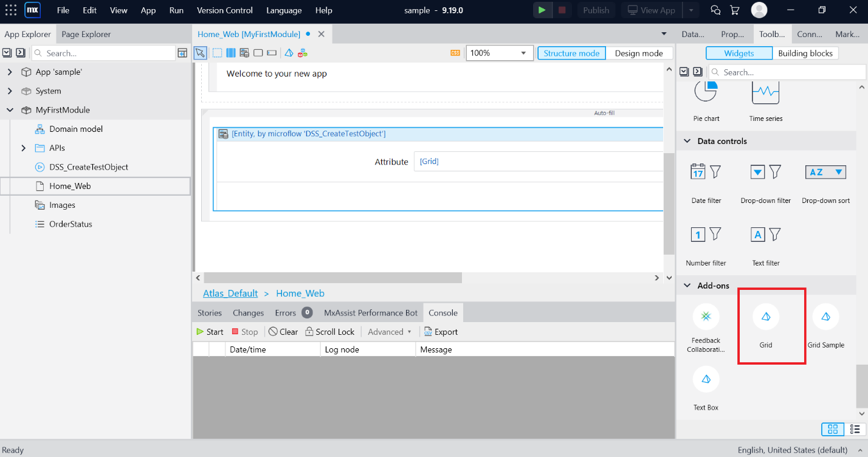868x457 pixels.
Task: Select the Time series widget
Action: pos(766,100)
